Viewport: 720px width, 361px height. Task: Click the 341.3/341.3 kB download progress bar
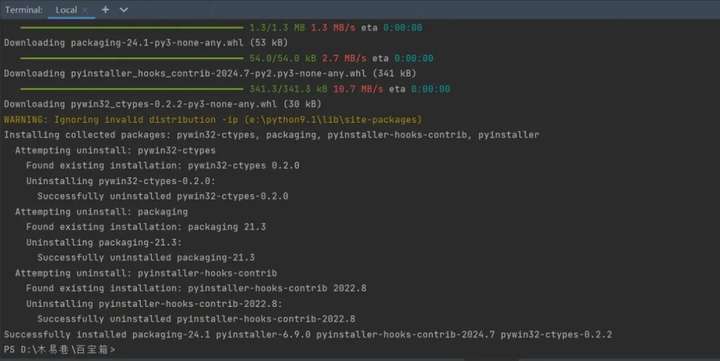[132, 89]
